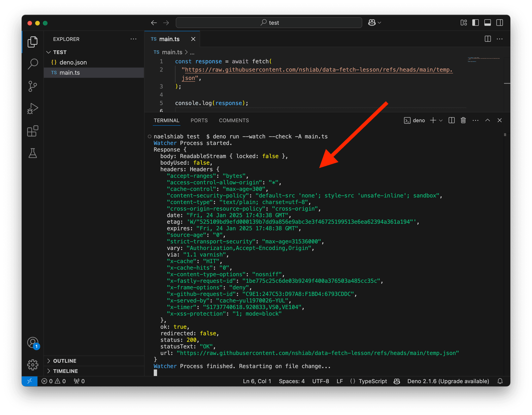Change file encoding UTF-8

coord(320,381)
